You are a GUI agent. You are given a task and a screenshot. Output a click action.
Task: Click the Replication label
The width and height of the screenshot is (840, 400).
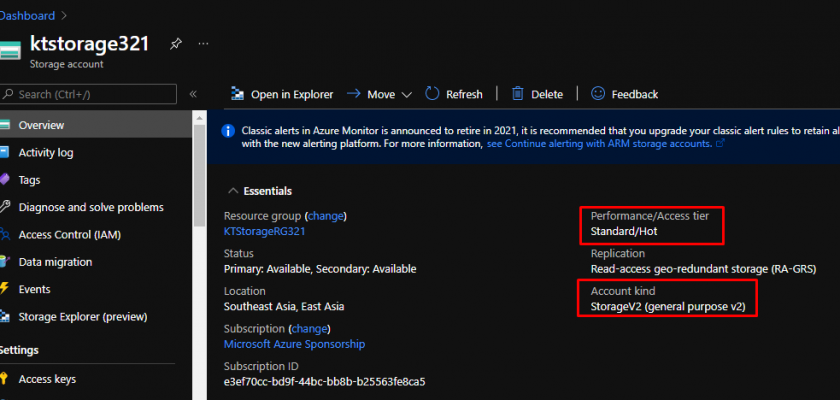click(618, 253)
